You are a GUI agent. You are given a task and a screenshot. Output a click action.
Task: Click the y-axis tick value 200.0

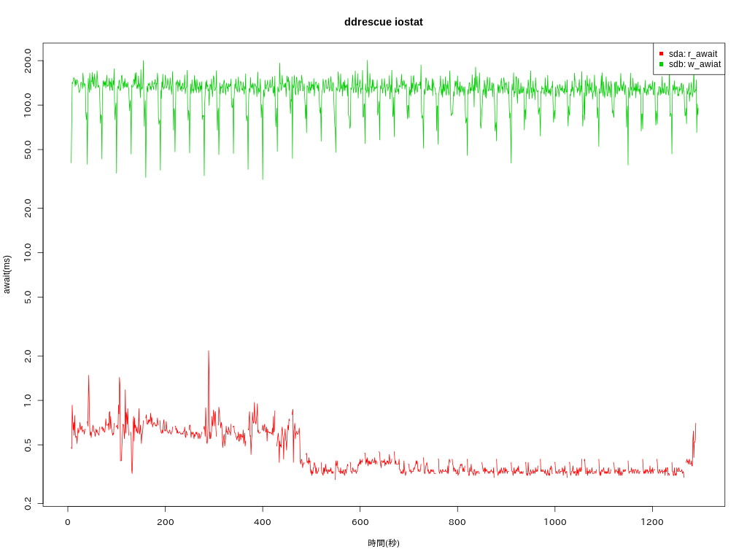click(28, 61)
